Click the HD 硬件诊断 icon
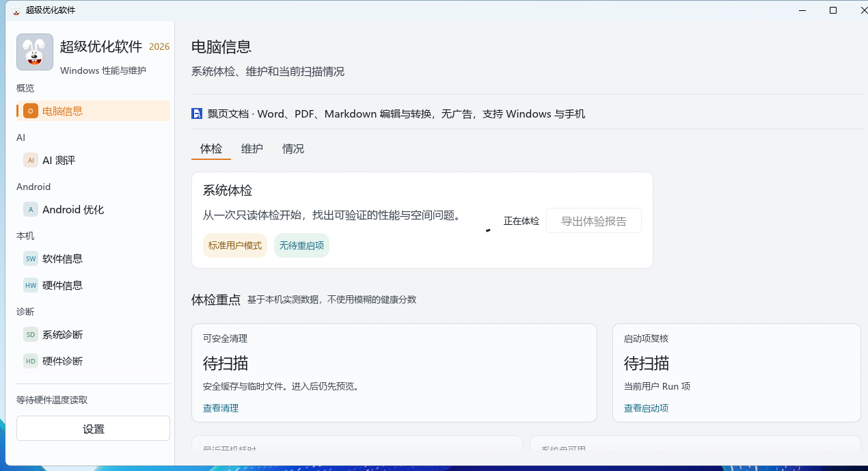The height and width of the screenshot is (471, 868). [31, 361]
